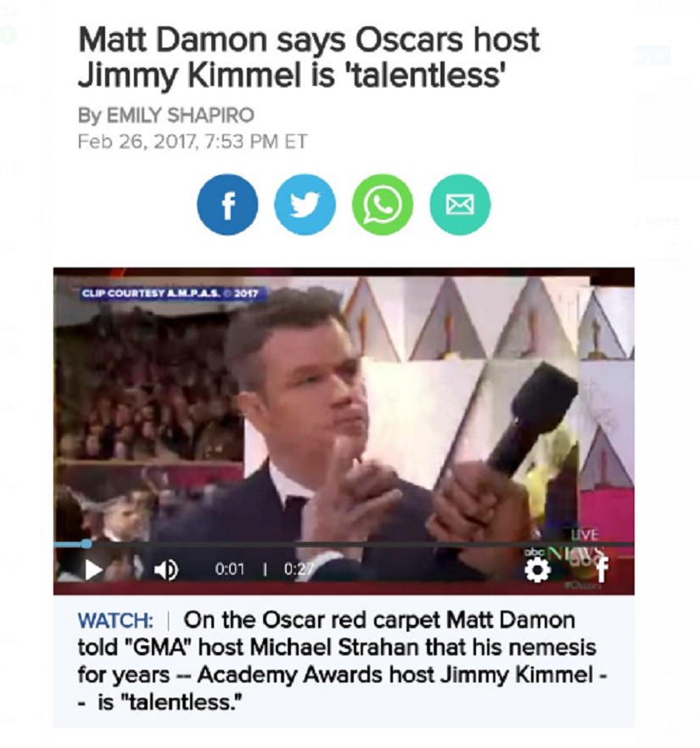Click the 0:01 elapsed time display
Viewport: 700px width, 748px height.
tap(229, 569)
